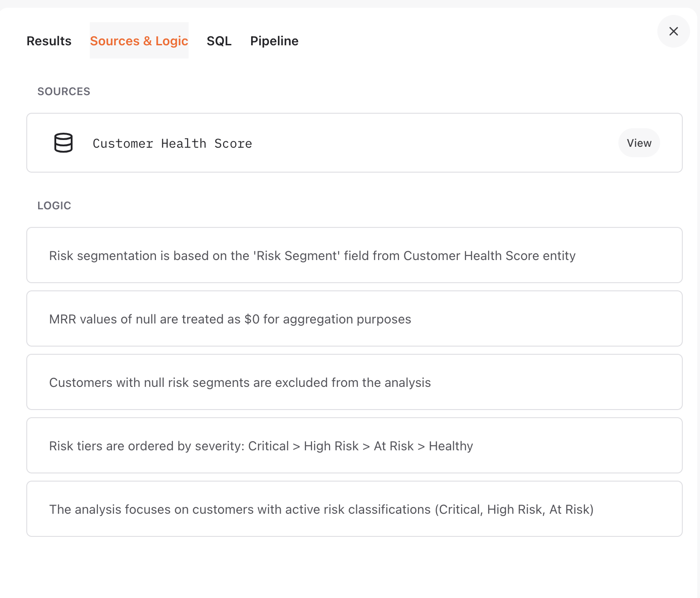Select the MRR values of null logic card
The image size is (700, 598).
tap(355, 318)
